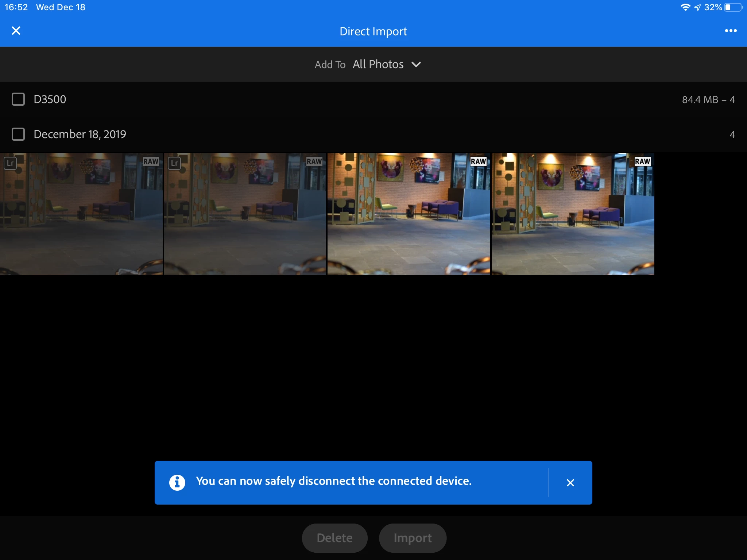Close the Direct Import screen
The image size is (747, 560).
[16, 31]
